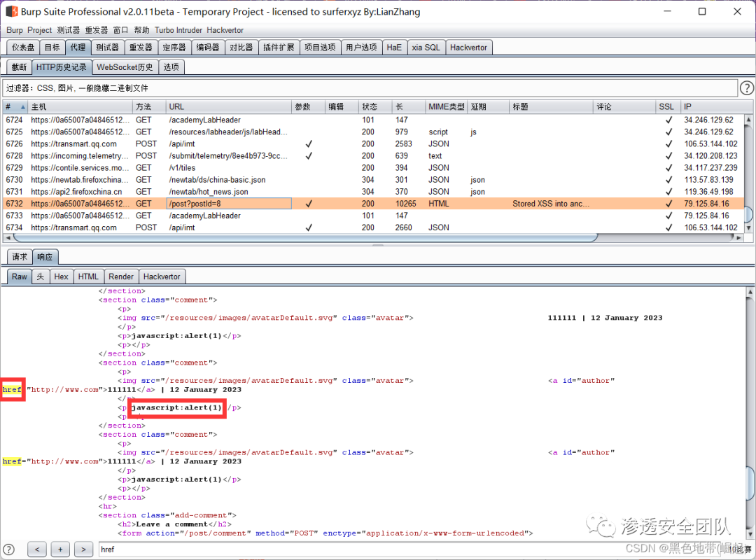Sort by the # column ascending arrow

[22, 107]
